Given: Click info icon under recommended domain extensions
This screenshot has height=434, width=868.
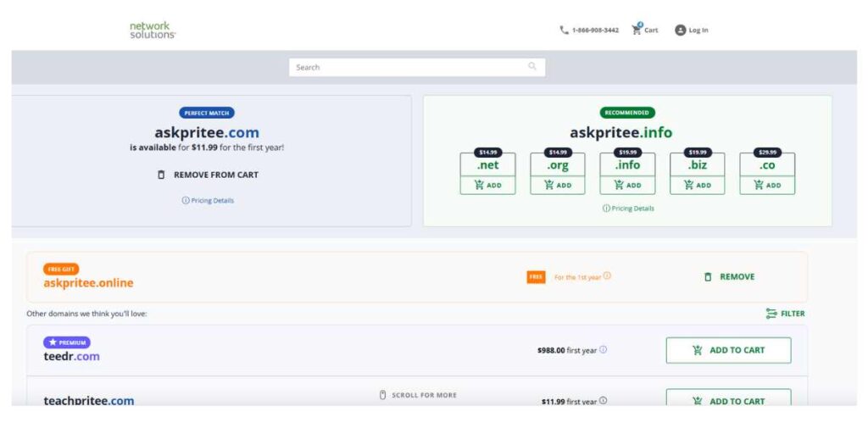Looking at the screenshot, I should pos(606,209).
